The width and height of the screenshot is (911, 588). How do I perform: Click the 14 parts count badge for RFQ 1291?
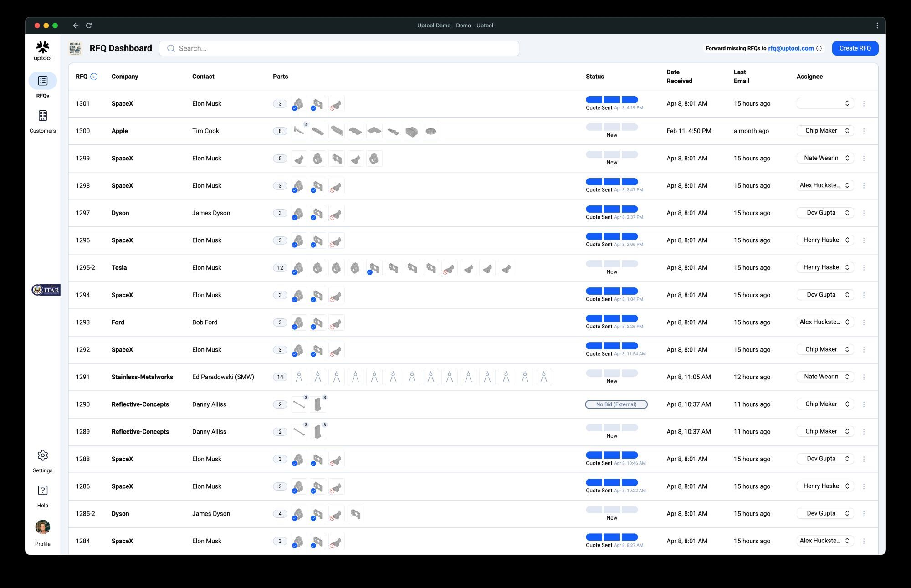[280, 377]
